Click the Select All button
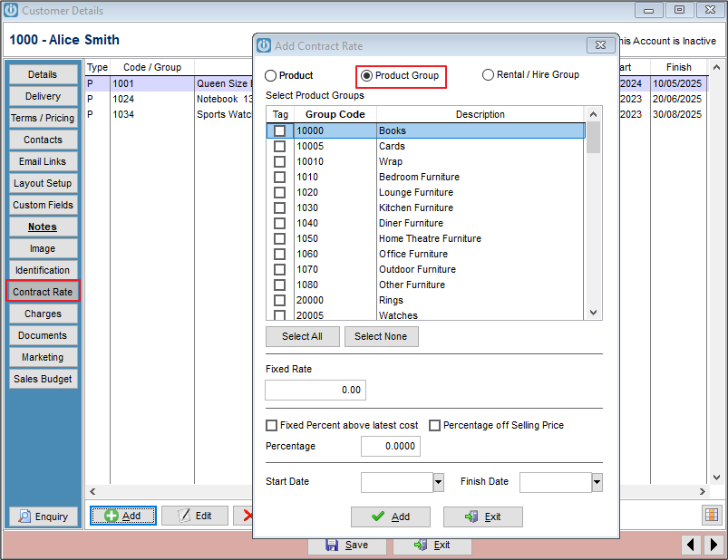Screen dimensions: 728x560 [x=302, y=336]
